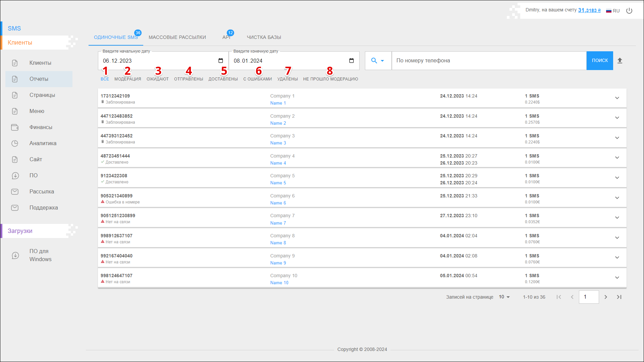Go to the last page of results
The width and height of the screenshot is (644, 362).
pos(619,297)
